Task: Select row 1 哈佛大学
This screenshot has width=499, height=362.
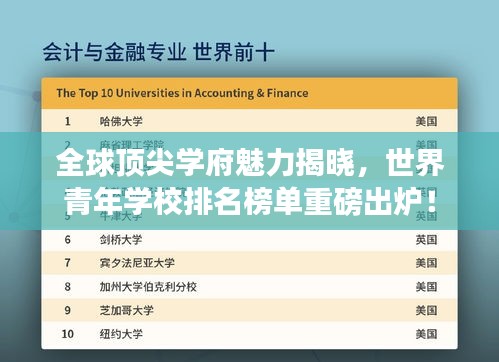Action: (x=249, y=121)
